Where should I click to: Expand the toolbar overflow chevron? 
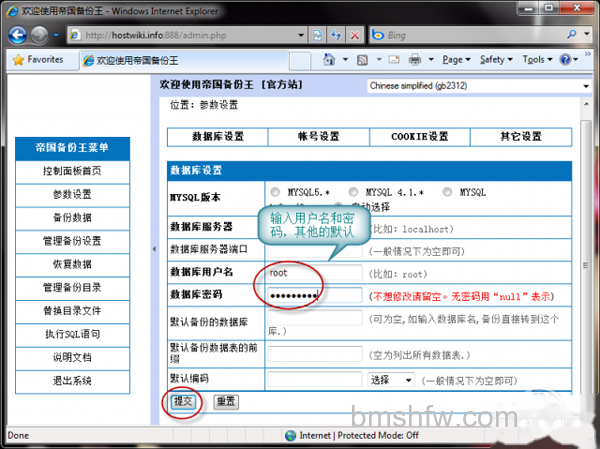(588, 54)
